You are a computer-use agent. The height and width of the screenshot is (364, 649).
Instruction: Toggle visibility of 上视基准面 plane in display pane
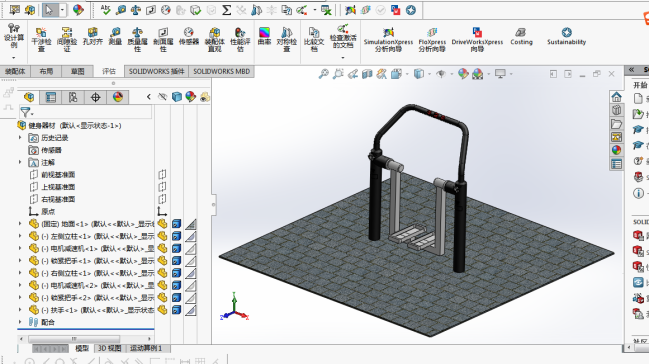point(162,187)
